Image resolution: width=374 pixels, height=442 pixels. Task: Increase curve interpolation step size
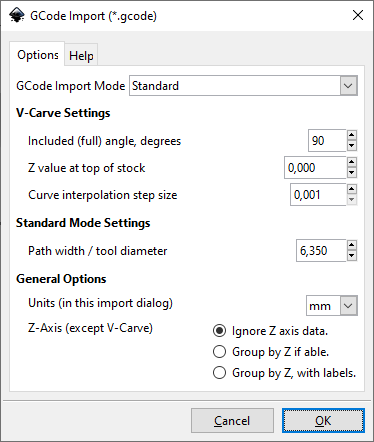point(352,189)
